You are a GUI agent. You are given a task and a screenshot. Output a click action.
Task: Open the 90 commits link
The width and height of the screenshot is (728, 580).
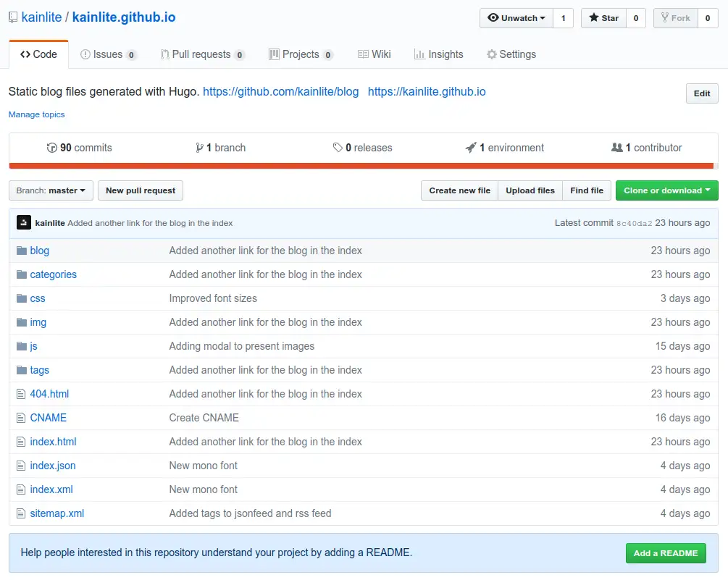[x=80, y=148]
